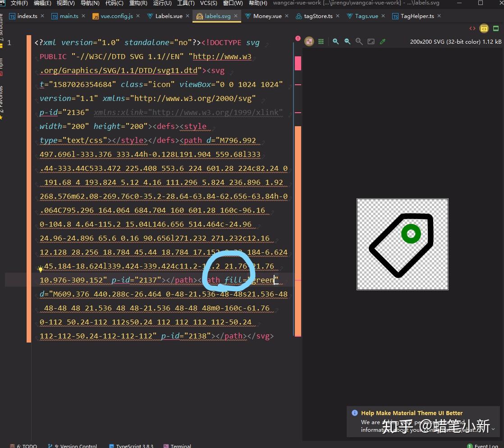The height and width of the screenshot is (448, 504).
Task: Open the Version Control tool window
Action: tap(73, 445)
